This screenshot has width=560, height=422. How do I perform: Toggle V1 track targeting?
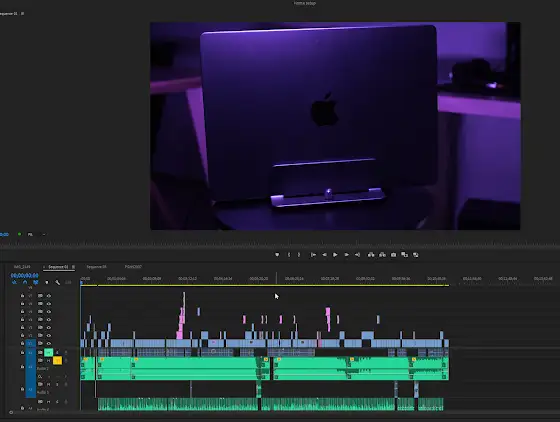pos(30,343)
